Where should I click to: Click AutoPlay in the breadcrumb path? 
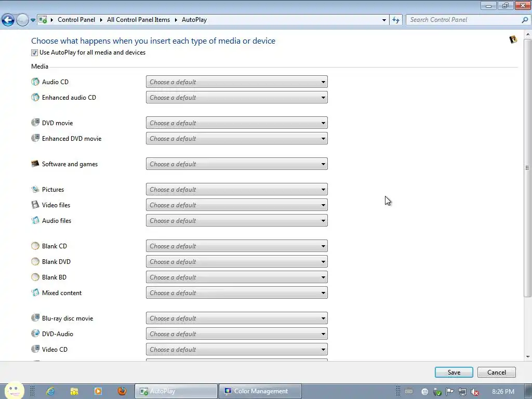pyautogui.click(x=194, y=20)
